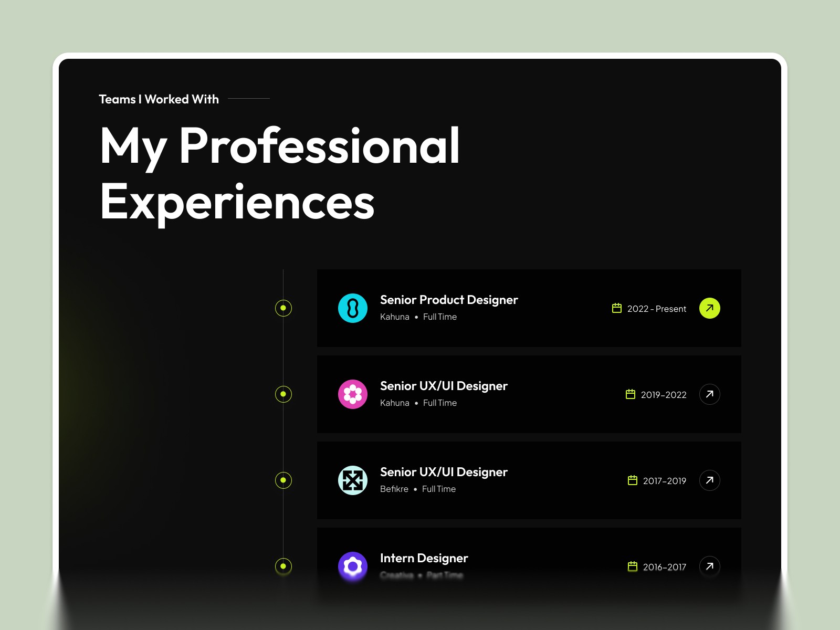Click the 2016-2017 date text
The height and width of the screenshot is (630, 840).
[x=665, y=567]
